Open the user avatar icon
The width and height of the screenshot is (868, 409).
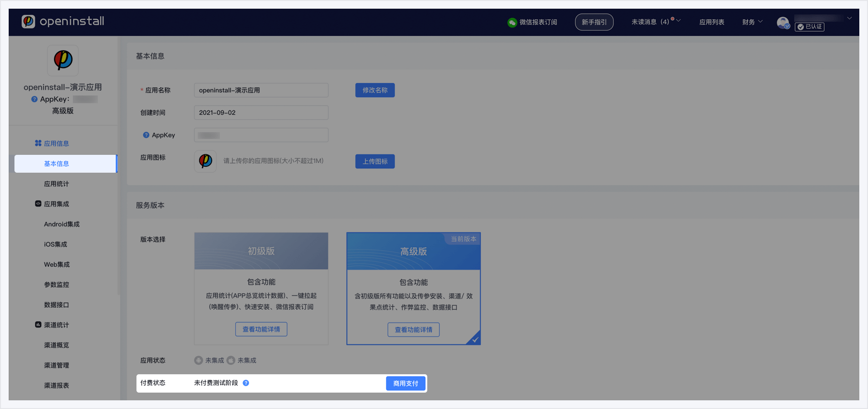point(783,22)
